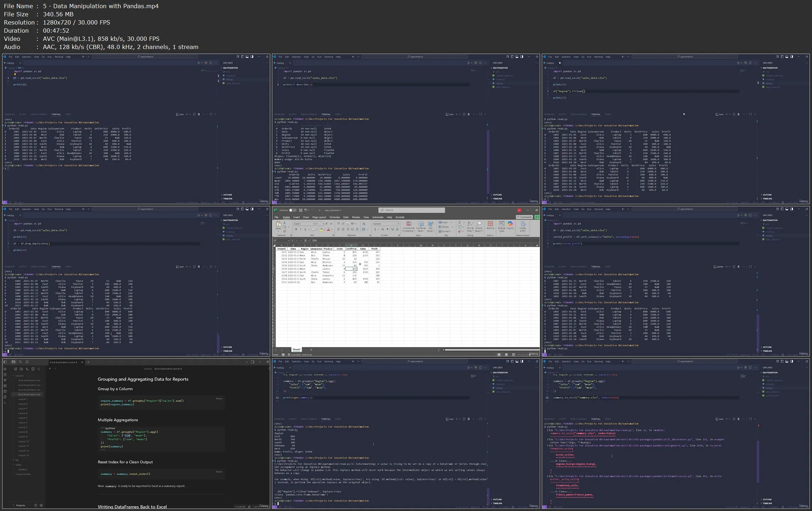Image resolution: width=812 pixels, height=511 pixels.
Task: Toggle the Excel AutoSave switch
Action: [292, 210]
